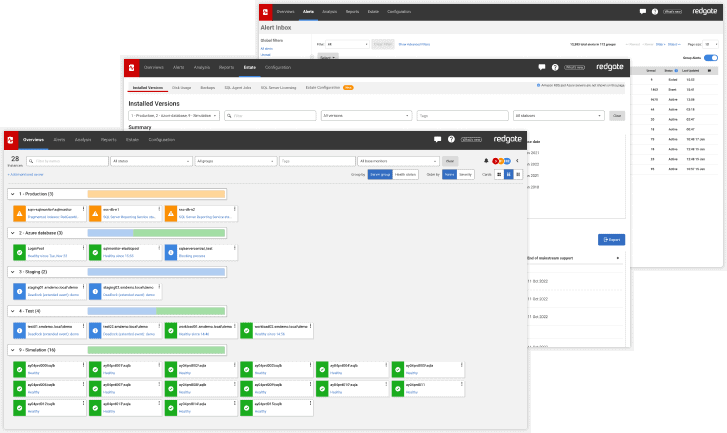727x433 pixels.
Task: Click the Filter by name field in the Overviews window
Action: (68, 161)
